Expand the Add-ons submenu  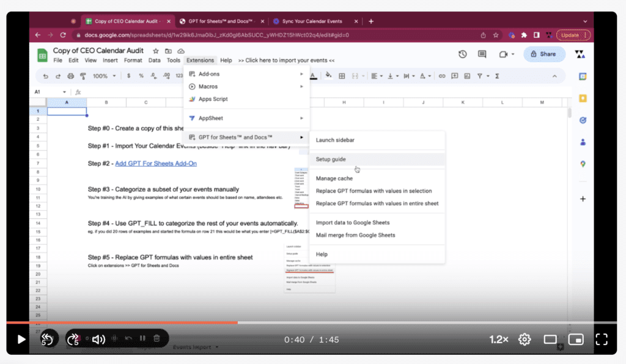[246, 74]
